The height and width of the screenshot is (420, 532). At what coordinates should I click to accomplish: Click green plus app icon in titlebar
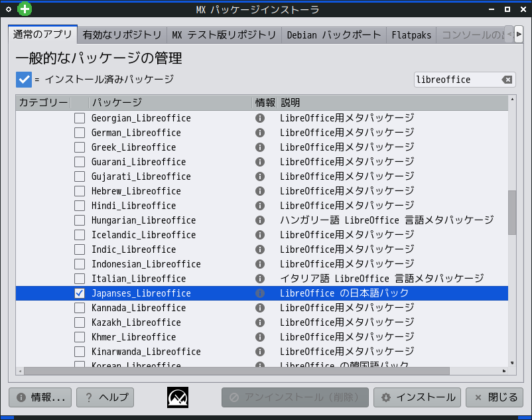coord(25,9)
